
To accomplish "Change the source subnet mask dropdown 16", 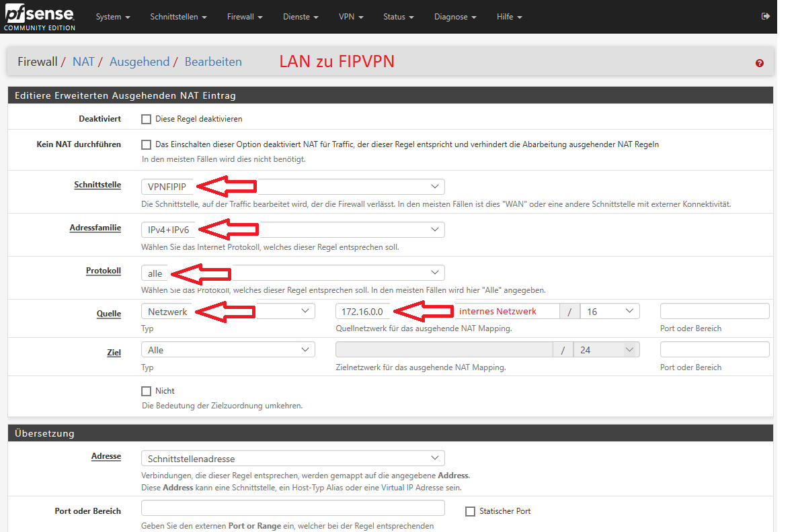I will pyautogui.click(x=610, y=311).
